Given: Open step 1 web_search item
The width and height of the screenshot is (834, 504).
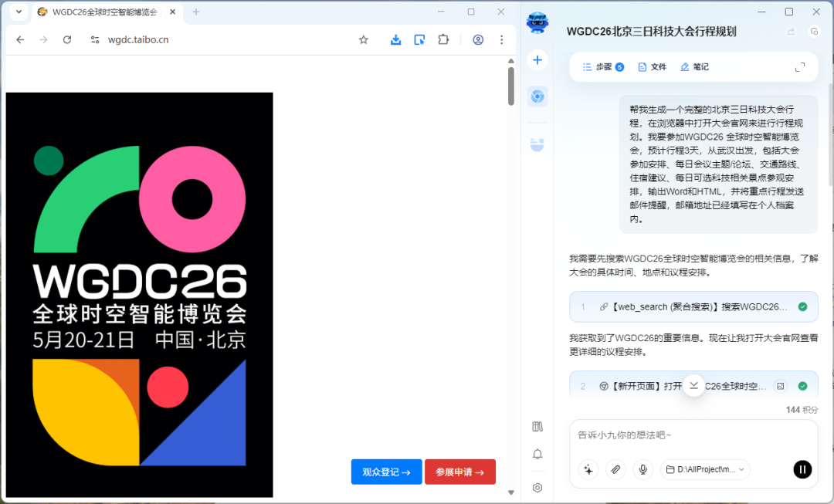Looking at the screenshot, I should pos(693,306).
